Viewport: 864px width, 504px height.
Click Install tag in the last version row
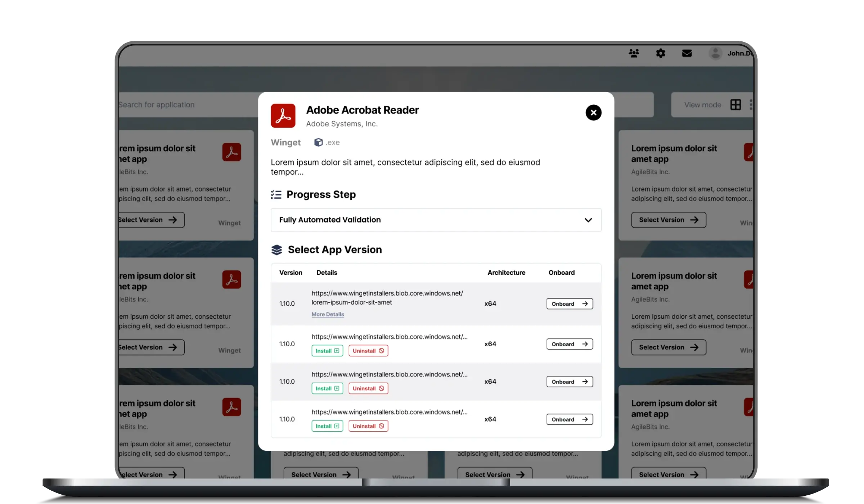pyautogui.click(x=327, y=426)
